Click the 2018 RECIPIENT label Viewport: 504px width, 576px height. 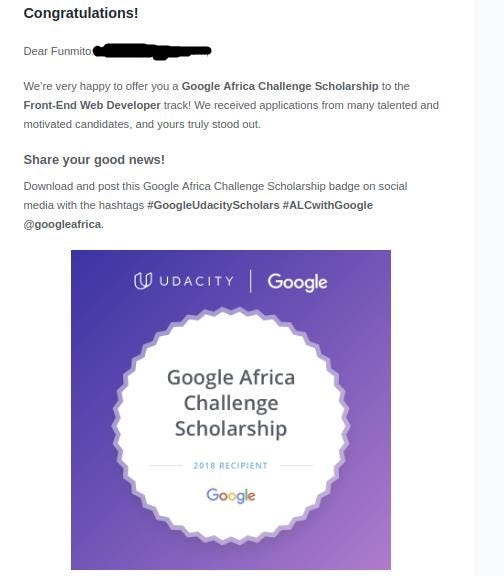[x=231, y=465]
